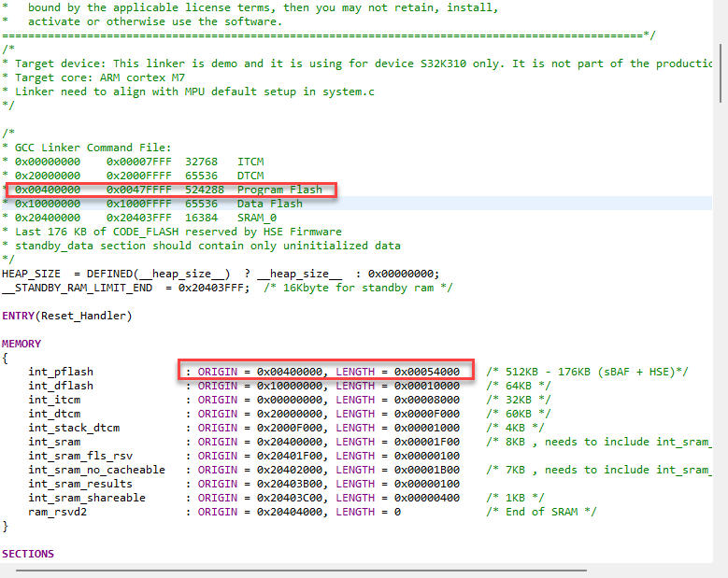Image resolution: width=728 pixels, height=578 pixels.
Task: Click the MEMORY keyword
Action: click(21, 344)
